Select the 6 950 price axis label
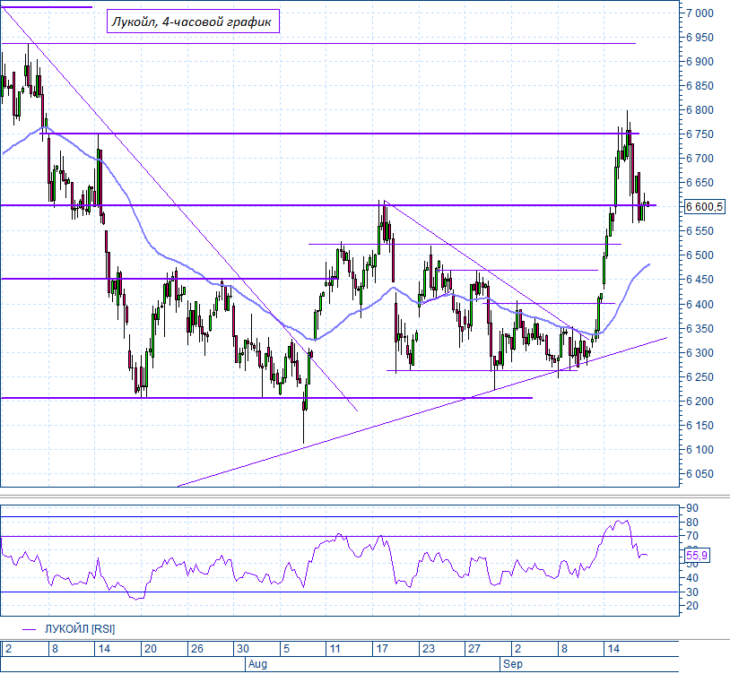 coord(699,37)
